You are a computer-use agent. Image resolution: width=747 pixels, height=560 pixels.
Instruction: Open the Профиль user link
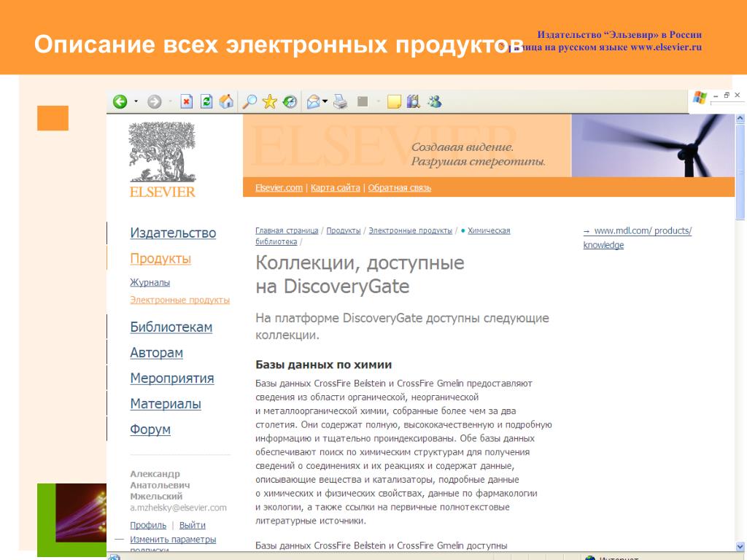click(148, 525)
